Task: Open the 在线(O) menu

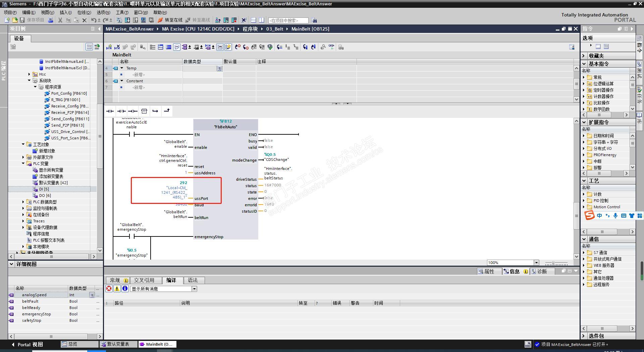Action: [84, 12]
